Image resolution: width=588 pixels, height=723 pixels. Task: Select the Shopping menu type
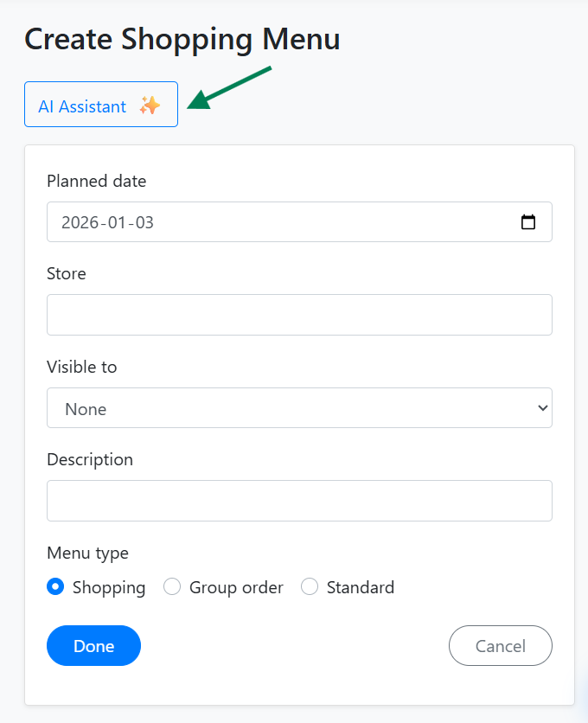tap(54, 586)
